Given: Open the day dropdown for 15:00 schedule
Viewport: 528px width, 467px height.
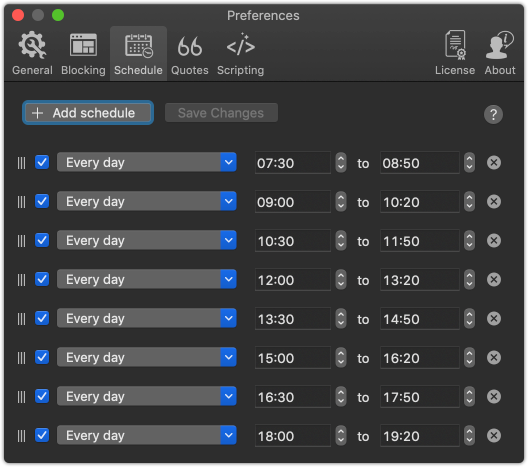Looking at the screenshot, I should (146, 357).
